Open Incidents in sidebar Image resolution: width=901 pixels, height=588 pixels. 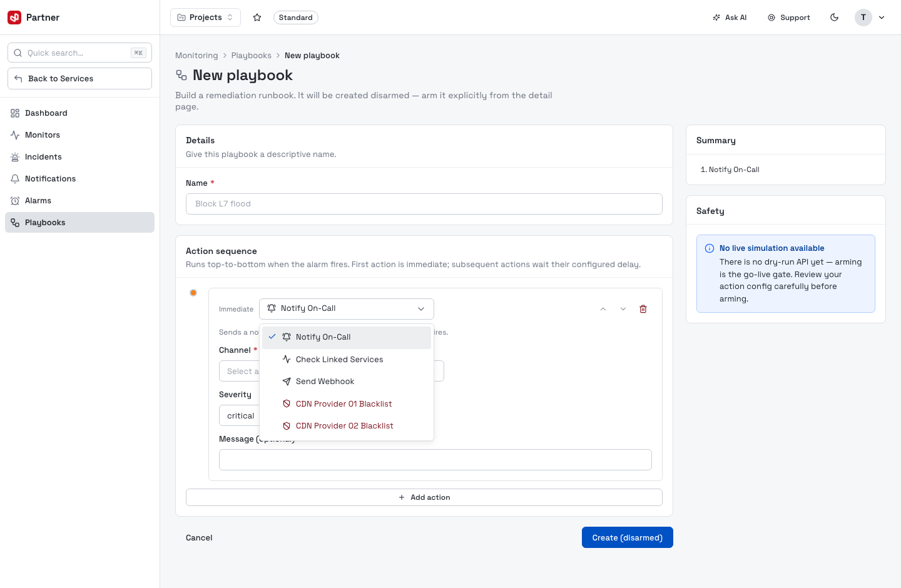[79, 157]
